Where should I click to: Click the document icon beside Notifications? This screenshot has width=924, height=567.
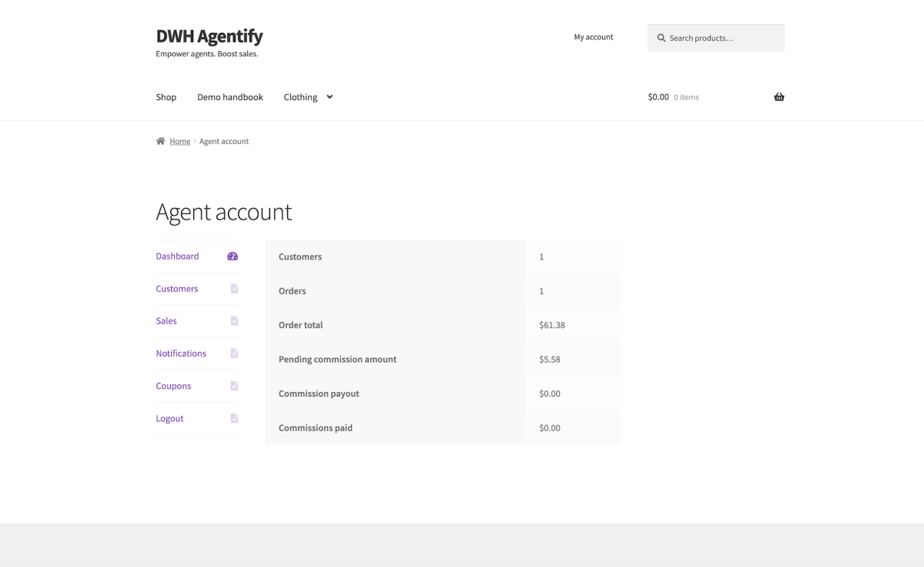[234, 354]
